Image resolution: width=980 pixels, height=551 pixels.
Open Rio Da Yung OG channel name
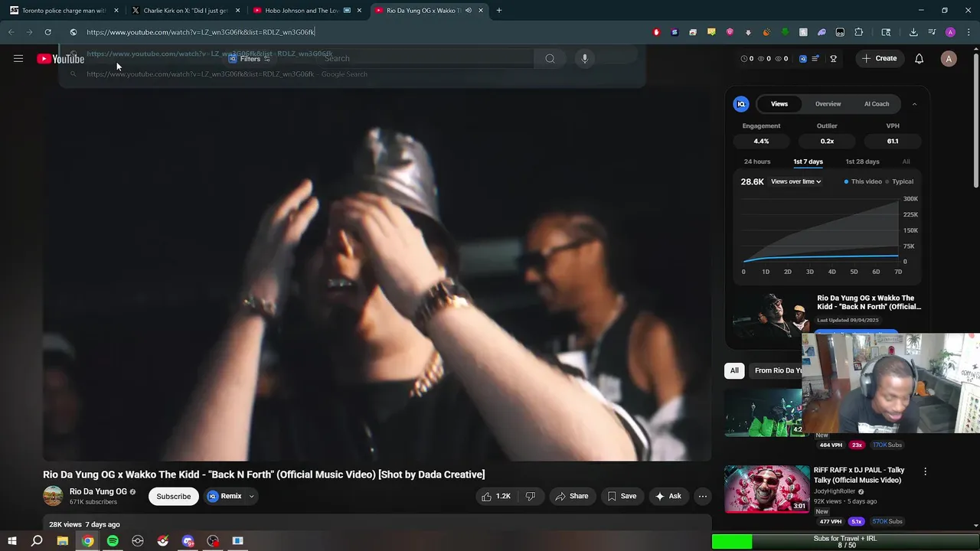click(x=98, y=491)
